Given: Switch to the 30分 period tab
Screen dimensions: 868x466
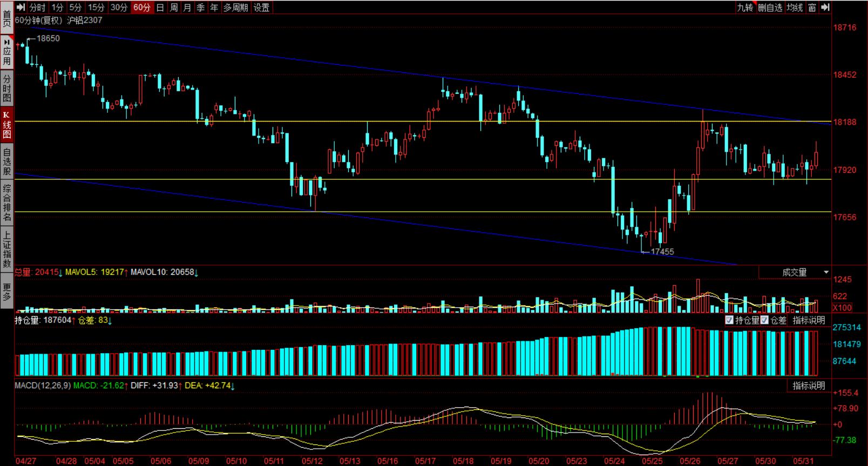Looking at the screenshot, I should (119, 8).
